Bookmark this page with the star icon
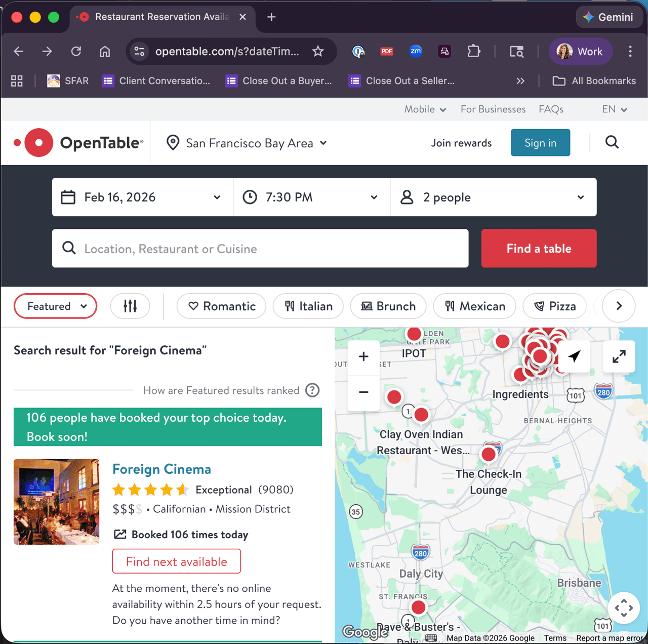This screenshot has width=648, height=644. (318, 51)
